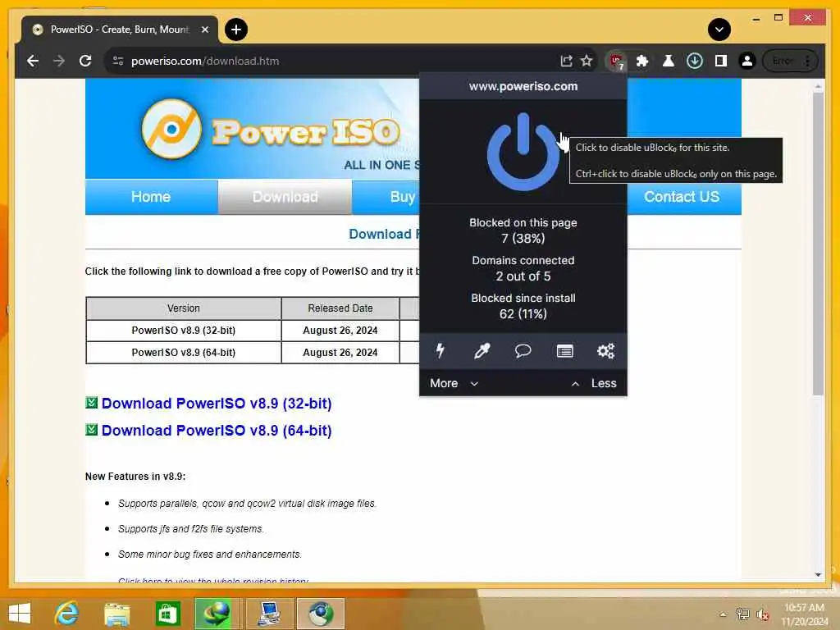Select the PowerISO browser tab
The image size is (840, 630).
tap(119, 30)
